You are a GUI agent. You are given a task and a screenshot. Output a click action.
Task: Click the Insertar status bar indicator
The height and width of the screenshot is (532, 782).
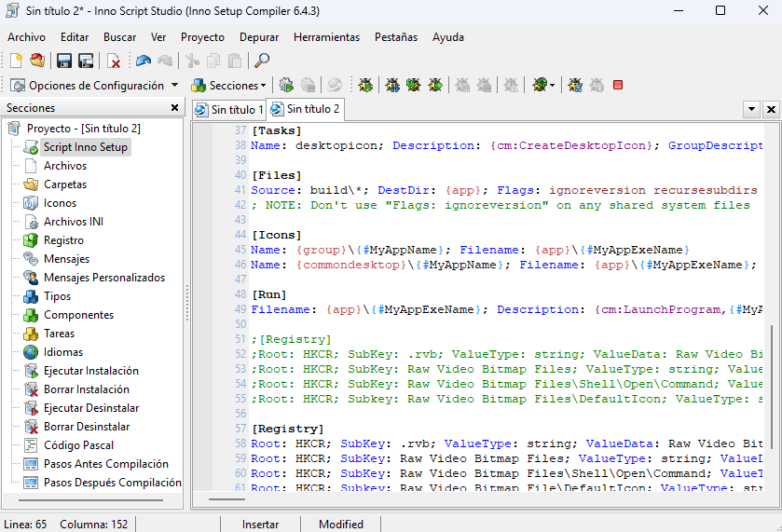(x=260, y=525)
